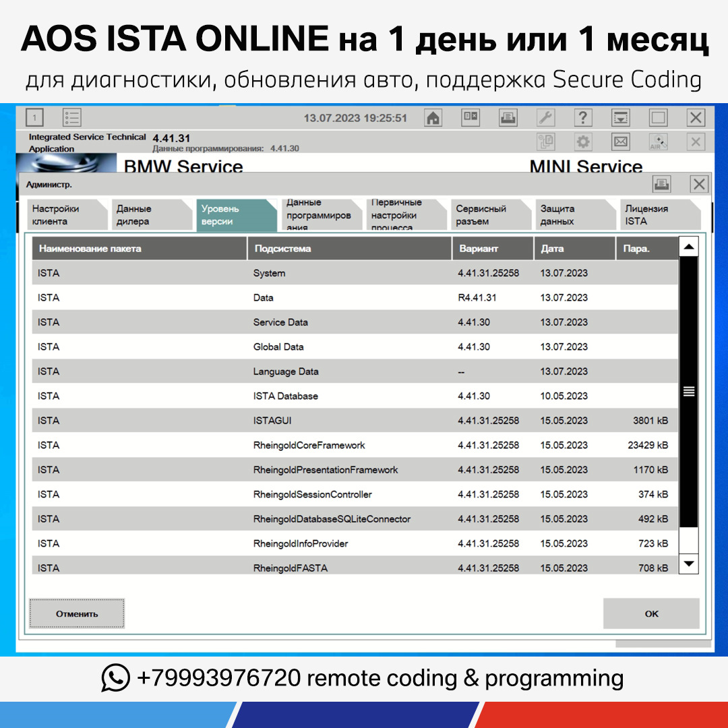This screenshot has height=728, width=728.
Task: Switch to Сервисный разъем tab
Action: pos(491,215)
